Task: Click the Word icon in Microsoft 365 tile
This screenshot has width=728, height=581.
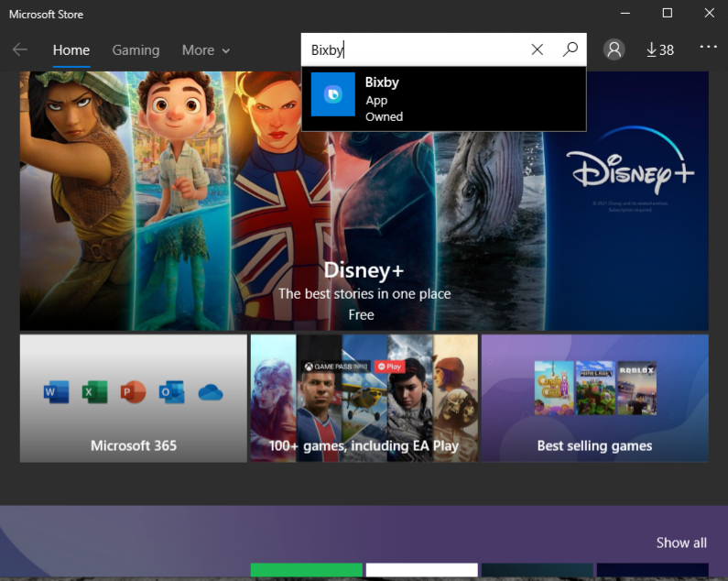Action: click(56, 392)
